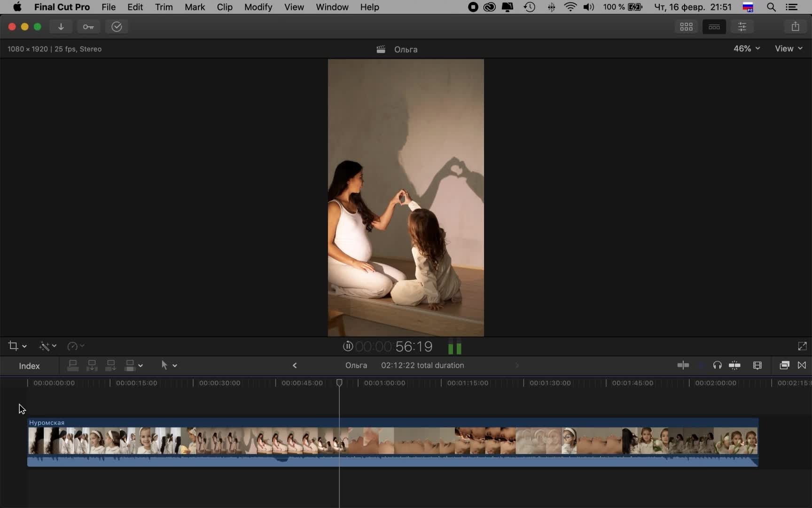Toggle audio skimming headphones icon

coord(717,365)
